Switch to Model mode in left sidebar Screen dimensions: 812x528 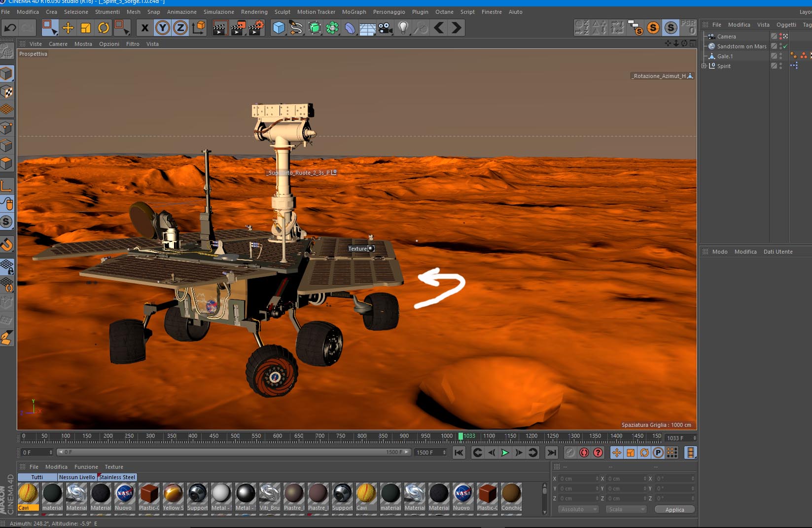(x=6, y=74)
